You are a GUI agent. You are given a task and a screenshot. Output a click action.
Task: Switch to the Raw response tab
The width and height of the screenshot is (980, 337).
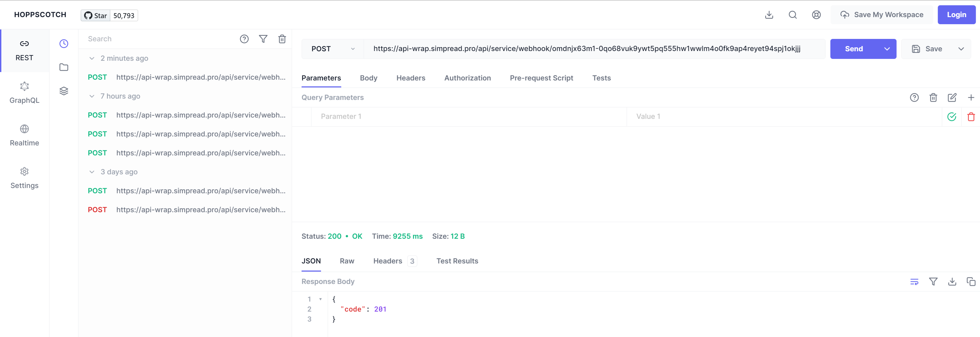346,261
